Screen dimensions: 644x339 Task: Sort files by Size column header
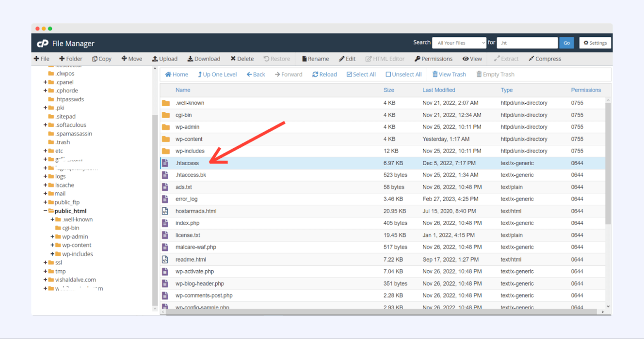tap(388, 90)
